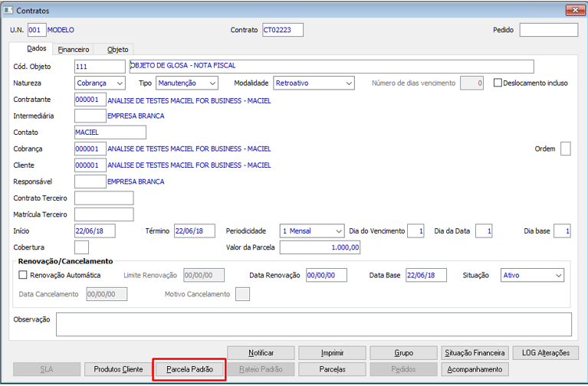Click the Cliente code field 000001
This screenshot has width=588, height=386.
tap(90, 165)
